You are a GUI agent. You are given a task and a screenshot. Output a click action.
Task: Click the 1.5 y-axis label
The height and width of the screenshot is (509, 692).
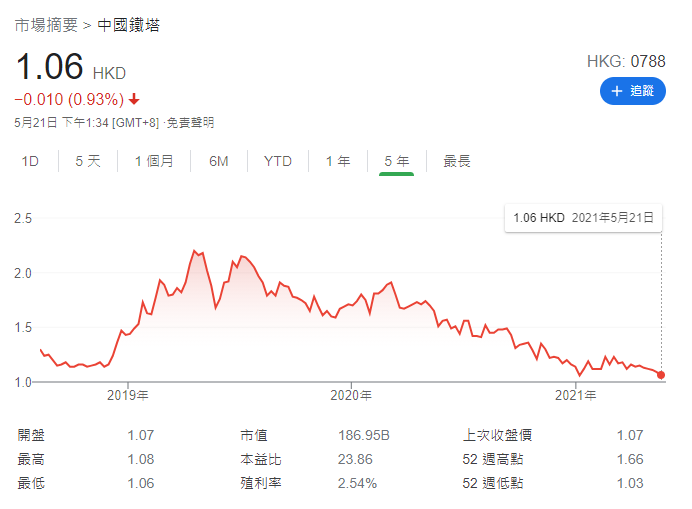23,327
